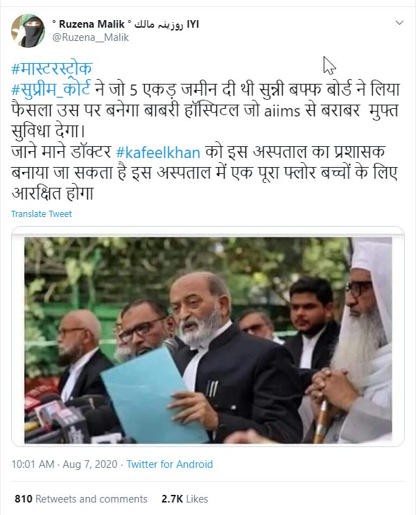Click the Likes count number 2.7K
Screen dimensions: 420x515
click(x=172, y=499)
